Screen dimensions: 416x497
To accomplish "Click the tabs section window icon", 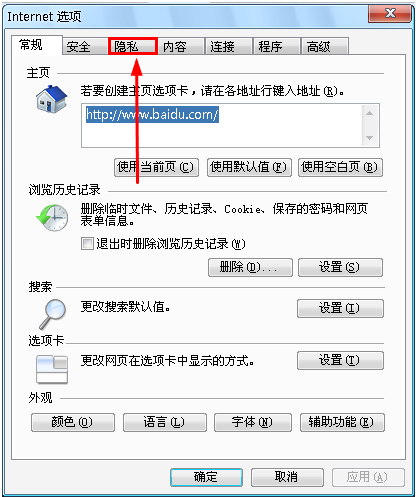I will point(52,369).
